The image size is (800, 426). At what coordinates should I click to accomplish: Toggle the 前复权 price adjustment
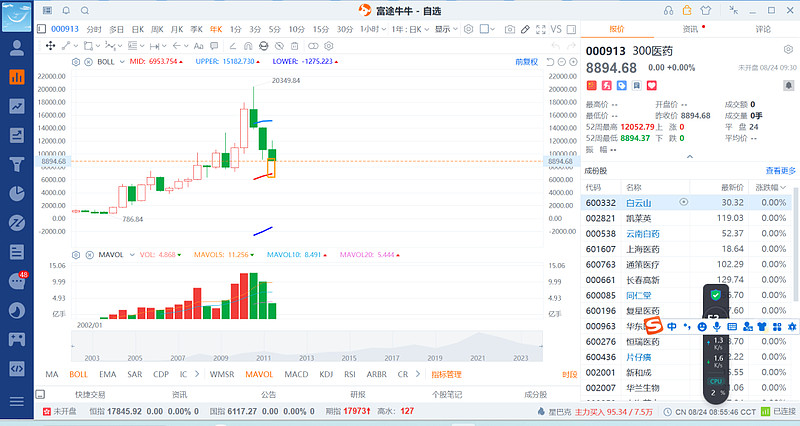click(x=527, y=62)
